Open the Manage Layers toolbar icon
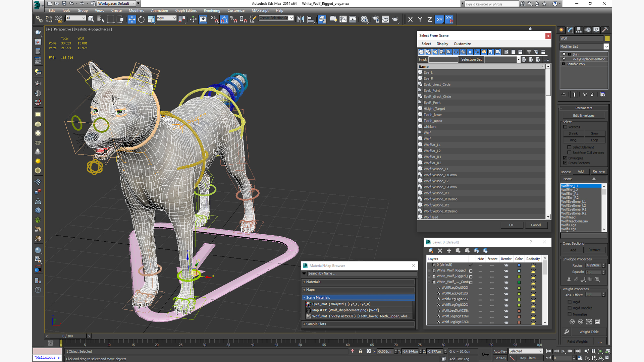The width and height of the screenshot is (644, 362). (322, 19)
